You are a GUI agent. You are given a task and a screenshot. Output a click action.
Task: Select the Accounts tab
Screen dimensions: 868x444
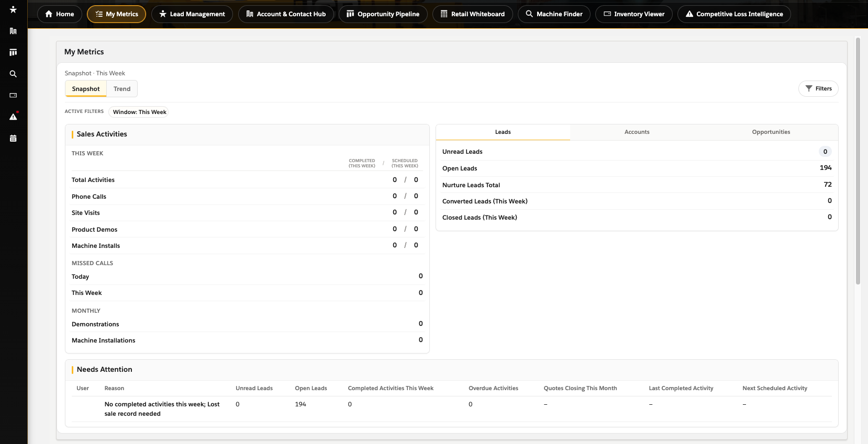pyautogui.click(x=637, y=132)
